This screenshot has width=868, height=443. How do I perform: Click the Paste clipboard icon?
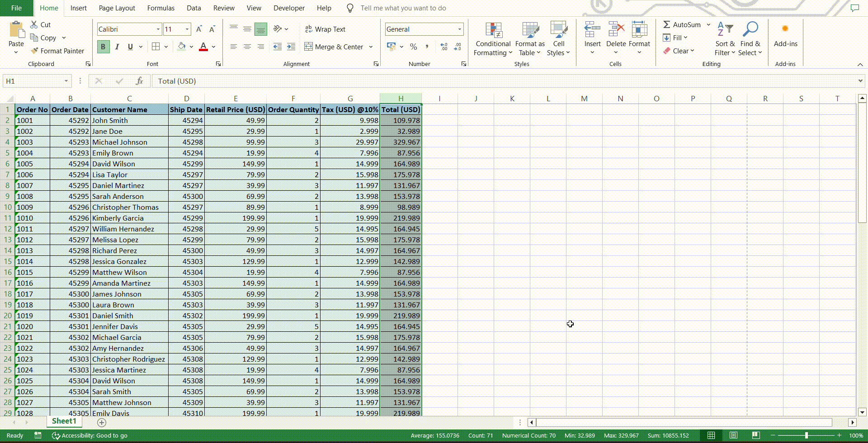point(16,30)
